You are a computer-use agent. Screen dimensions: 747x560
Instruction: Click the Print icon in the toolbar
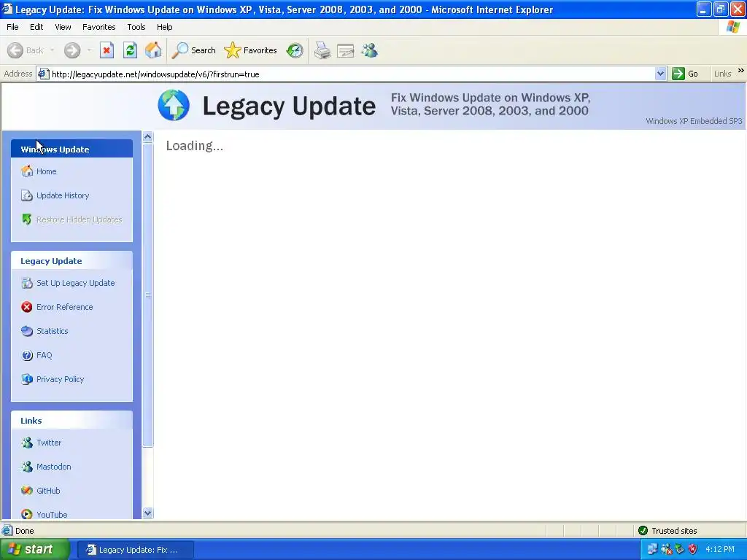322,50
